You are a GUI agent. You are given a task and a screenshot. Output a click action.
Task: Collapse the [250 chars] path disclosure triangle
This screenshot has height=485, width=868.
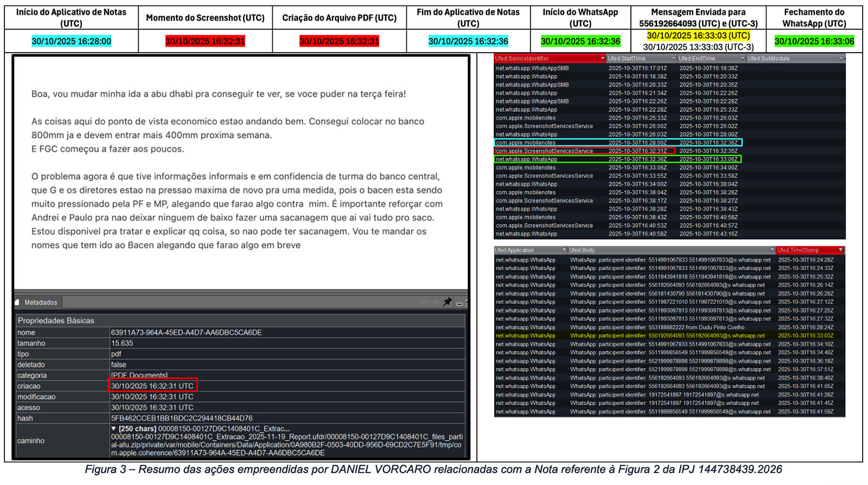[x=114, y=429]
